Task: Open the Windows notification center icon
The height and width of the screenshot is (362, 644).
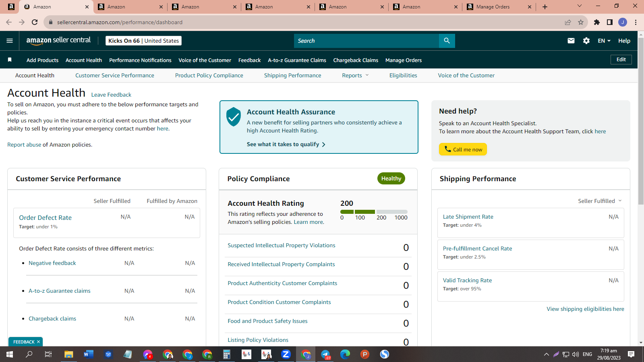Action: (631, 354)
